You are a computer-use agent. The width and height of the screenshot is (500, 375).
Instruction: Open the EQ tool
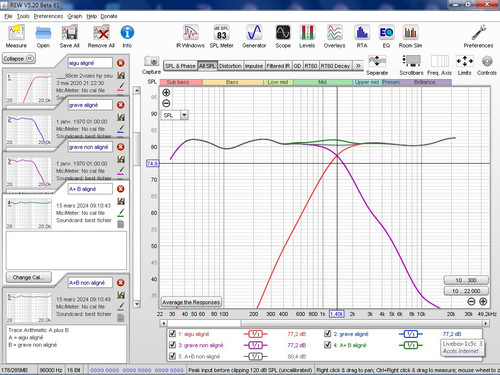pyautogui.click(x=386, y=36)
